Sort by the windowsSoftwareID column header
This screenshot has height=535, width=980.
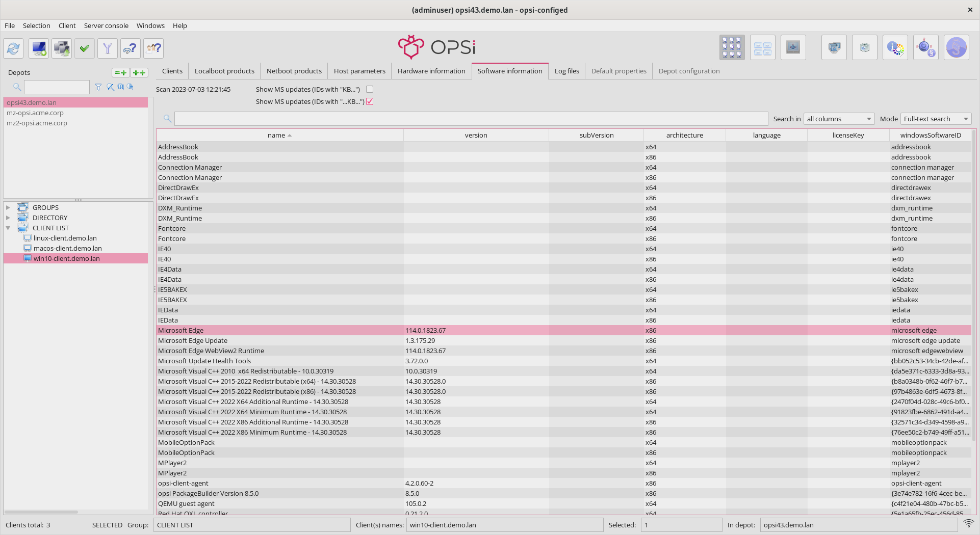click(x=931, y=135)
